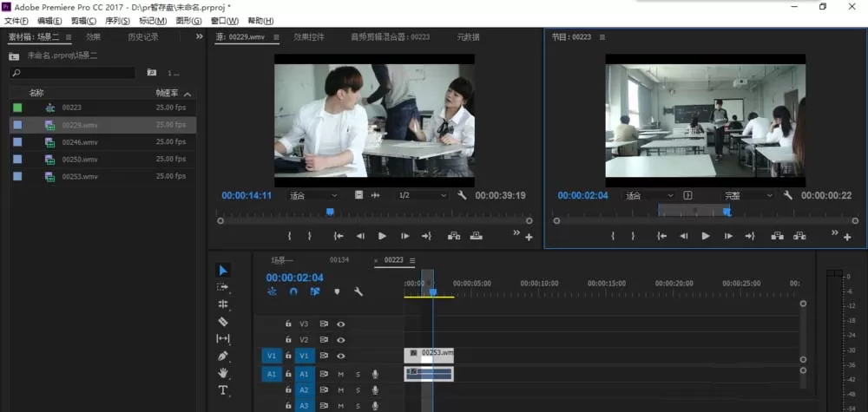Image resolution: width=868 pixels, height=412 pixels.
Task: Open Source monitor playback resolution 1/2 dropdown
Action: pyautogui.click(x=422, y=196)
